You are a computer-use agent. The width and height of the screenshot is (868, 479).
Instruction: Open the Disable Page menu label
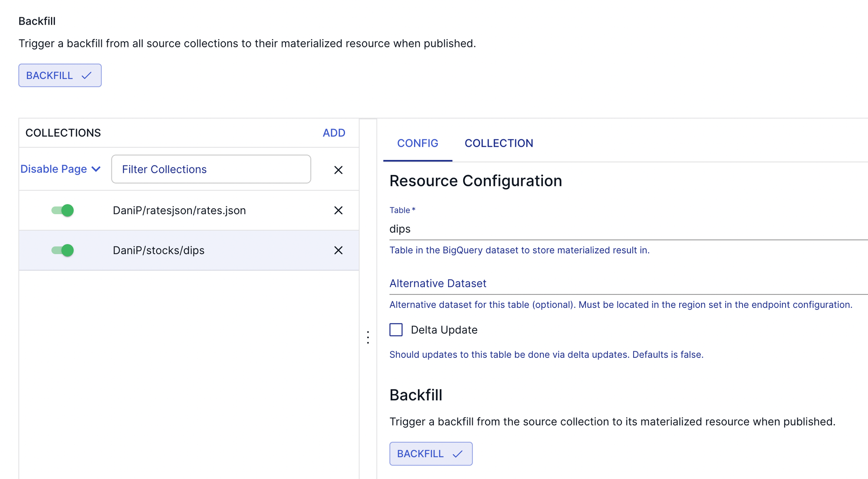54,169
